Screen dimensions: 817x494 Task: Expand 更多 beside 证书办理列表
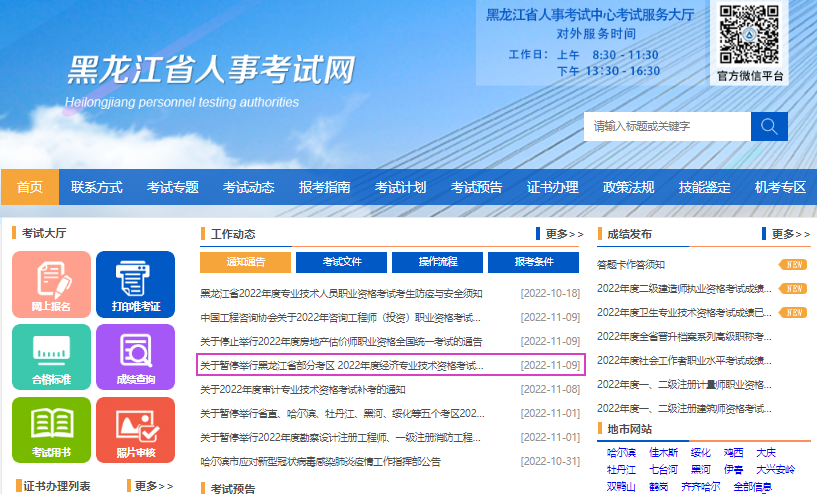click(x=154, y=486)
